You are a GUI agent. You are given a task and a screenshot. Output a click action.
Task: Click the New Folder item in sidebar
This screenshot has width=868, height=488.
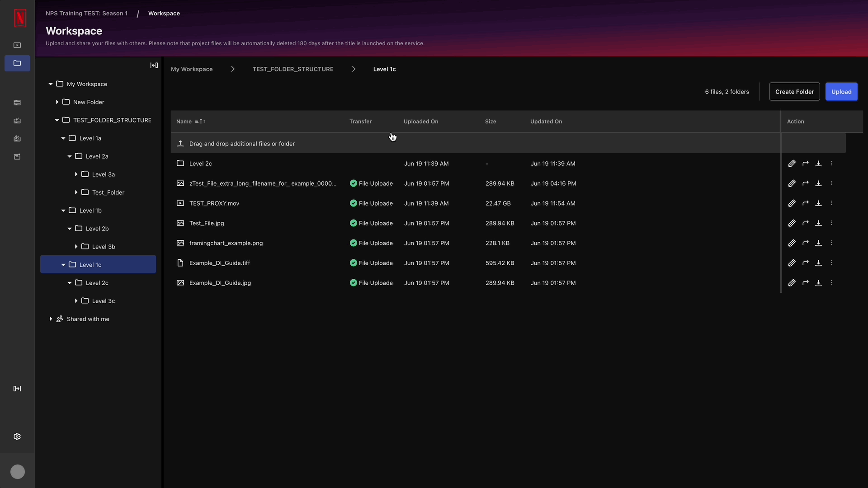click(x=88, y=102)
